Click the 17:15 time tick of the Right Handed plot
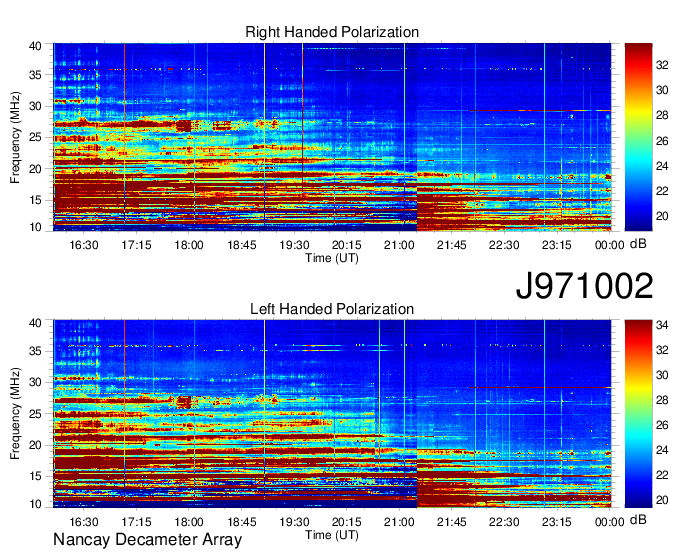This screenshot has height=552, width=680. [136, 245]
